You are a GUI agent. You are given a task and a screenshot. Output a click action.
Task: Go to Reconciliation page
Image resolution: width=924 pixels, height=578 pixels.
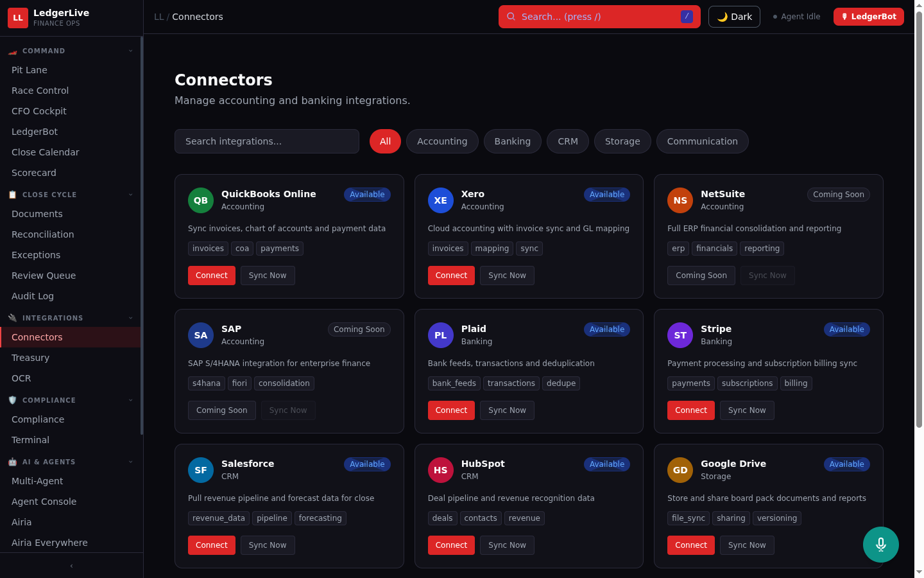click(71, 234)
